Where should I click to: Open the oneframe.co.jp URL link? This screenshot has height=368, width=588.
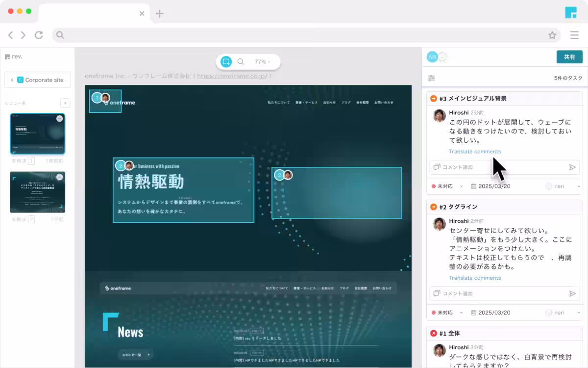click(x=232, y=76)
